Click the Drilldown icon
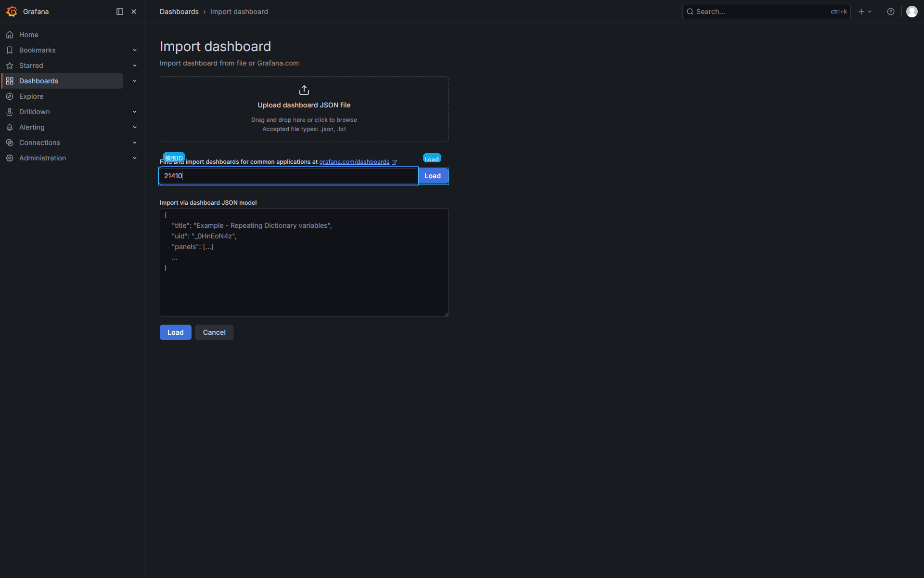This screenshot has width=924, height=578. click(x=10, y=112)
